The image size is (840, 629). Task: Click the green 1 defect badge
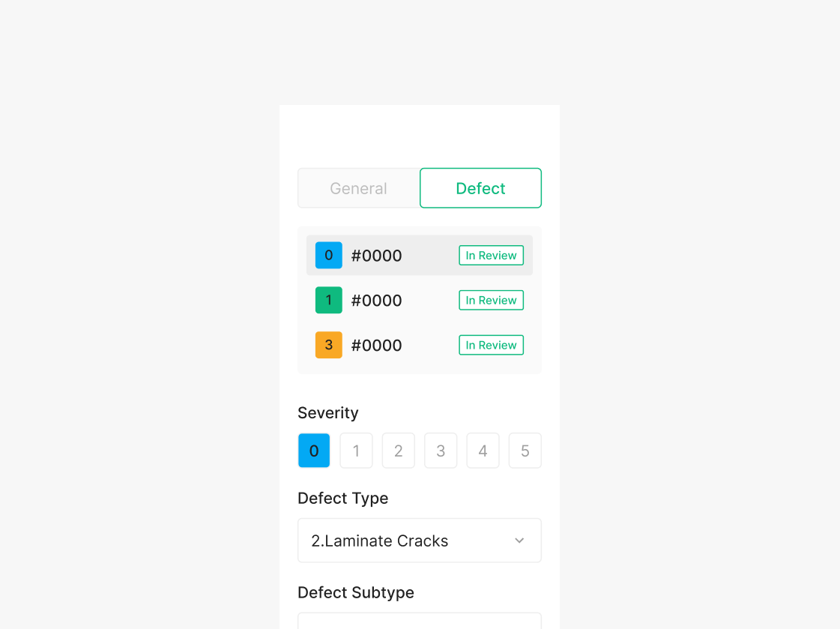tap(328, 301)
